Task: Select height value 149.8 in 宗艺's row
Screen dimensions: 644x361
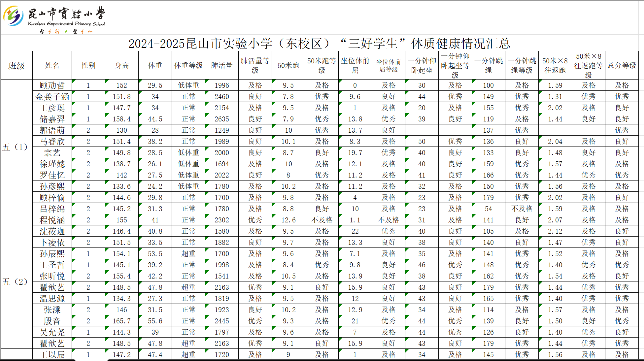Action: click(122, 153)
